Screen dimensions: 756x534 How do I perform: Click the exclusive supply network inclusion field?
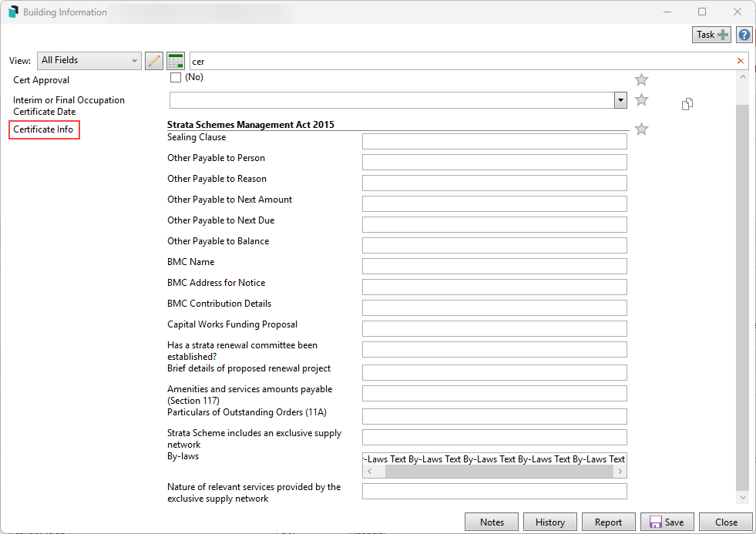click(494, 437)
